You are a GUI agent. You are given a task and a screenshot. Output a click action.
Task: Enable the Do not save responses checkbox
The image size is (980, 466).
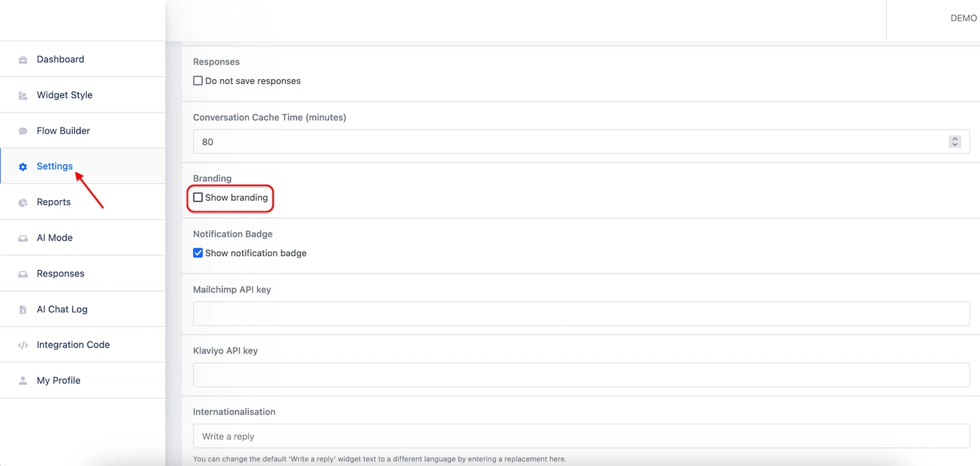point(198,81)
